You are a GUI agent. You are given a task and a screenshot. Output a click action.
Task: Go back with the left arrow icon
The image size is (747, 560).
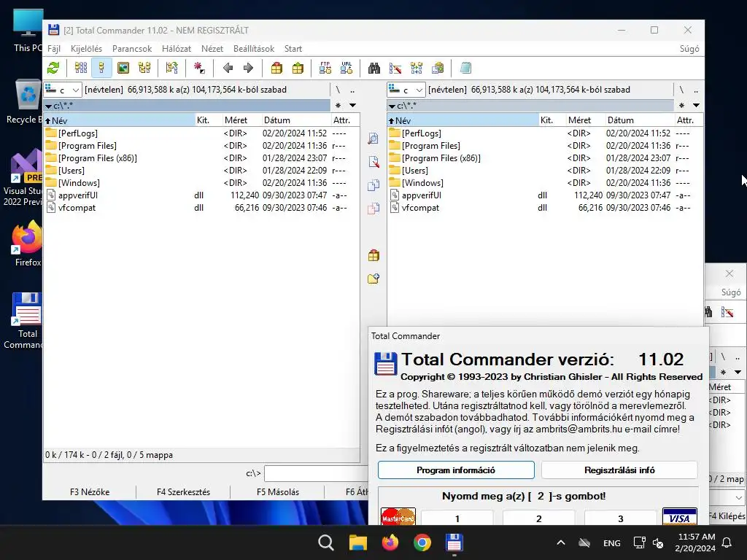click(x=228, y=68)
